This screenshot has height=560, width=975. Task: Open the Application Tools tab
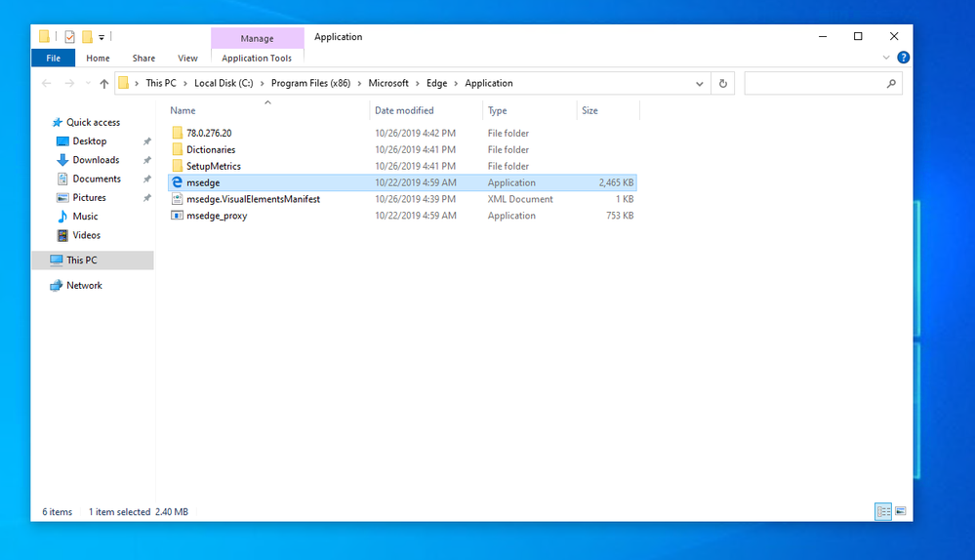point(257,58)
